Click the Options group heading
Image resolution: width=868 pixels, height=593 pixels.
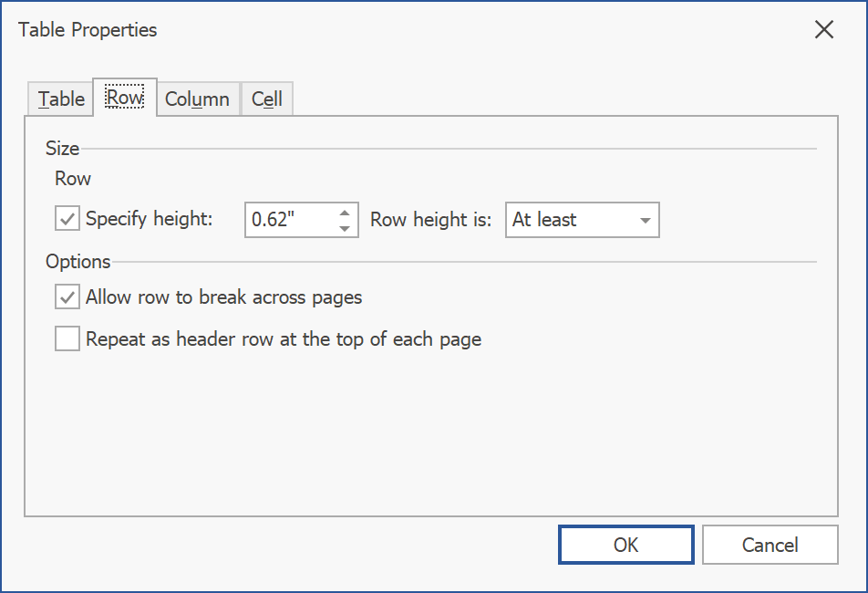tap(78, 262)
